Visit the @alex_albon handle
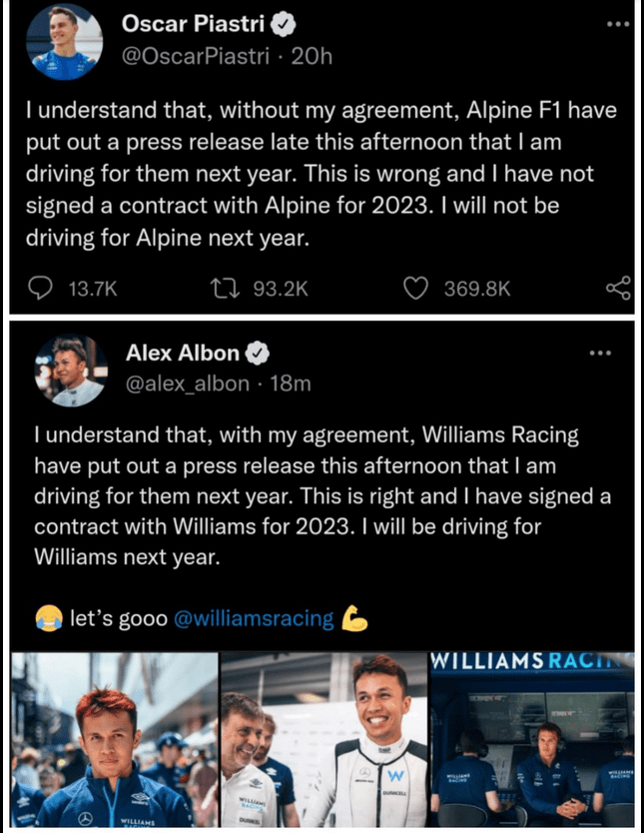This screenshot has width=644, height=833. tap(188, 384)
